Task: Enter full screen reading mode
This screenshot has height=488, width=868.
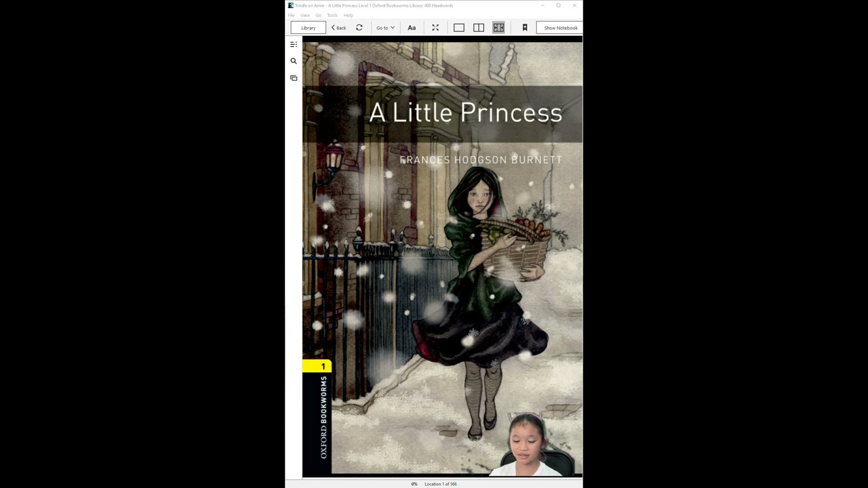Action: click(x=435, y=28)
